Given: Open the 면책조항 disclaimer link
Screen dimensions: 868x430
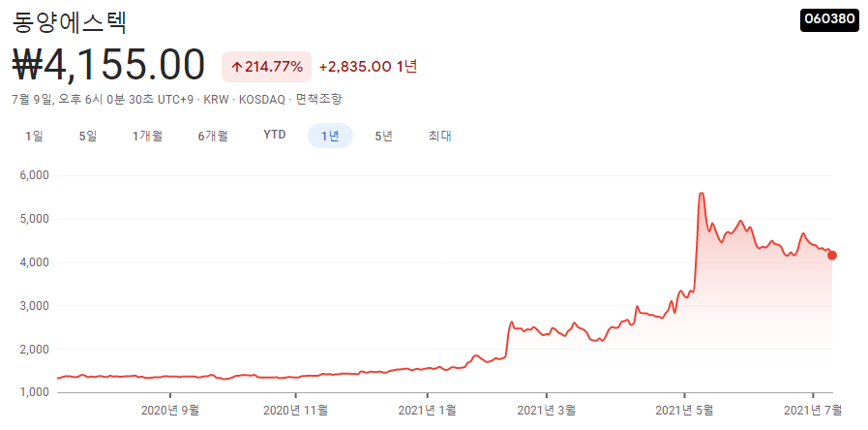Looking at the screenshot, I should 319,100.
